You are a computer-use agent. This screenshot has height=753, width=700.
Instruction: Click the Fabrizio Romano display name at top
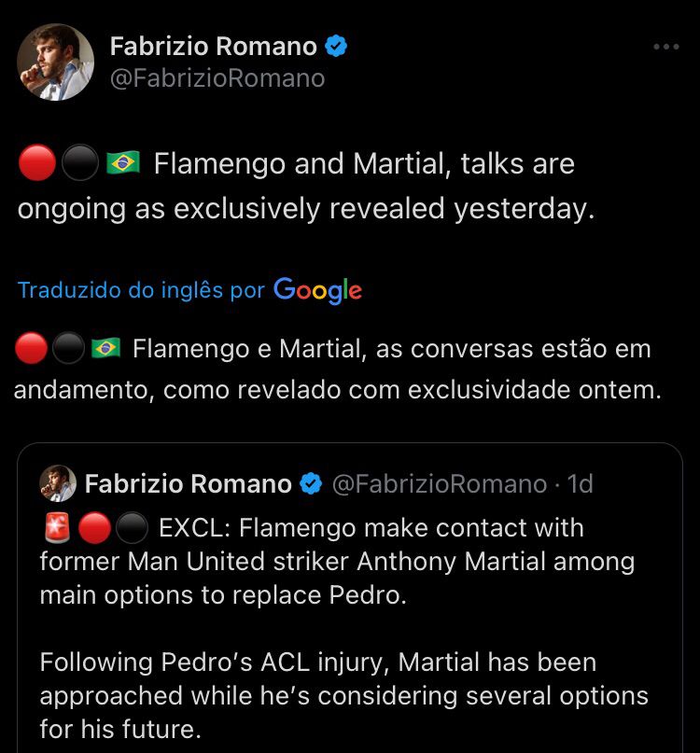(213, 46)
